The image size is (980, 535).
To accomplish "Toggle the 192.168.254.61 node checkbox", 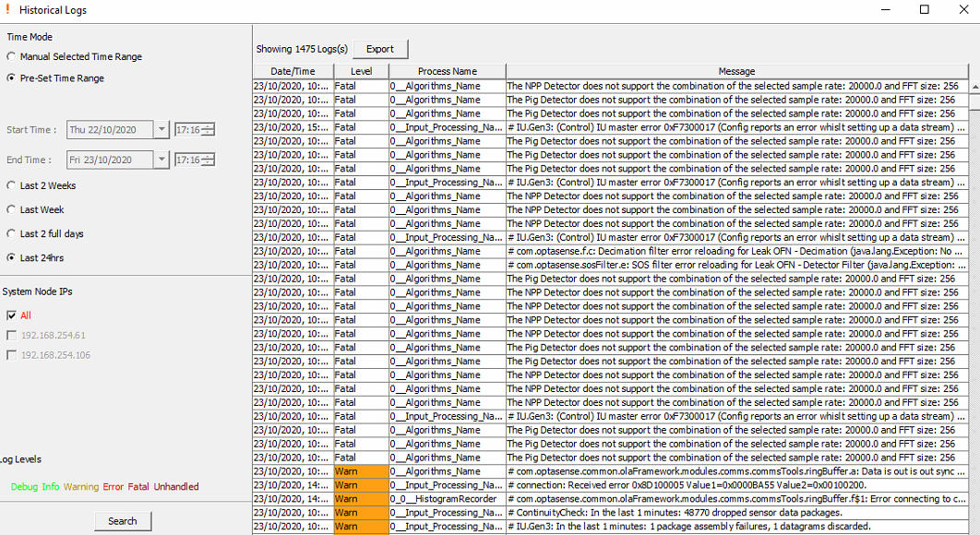I will click(x=11, y=336).
